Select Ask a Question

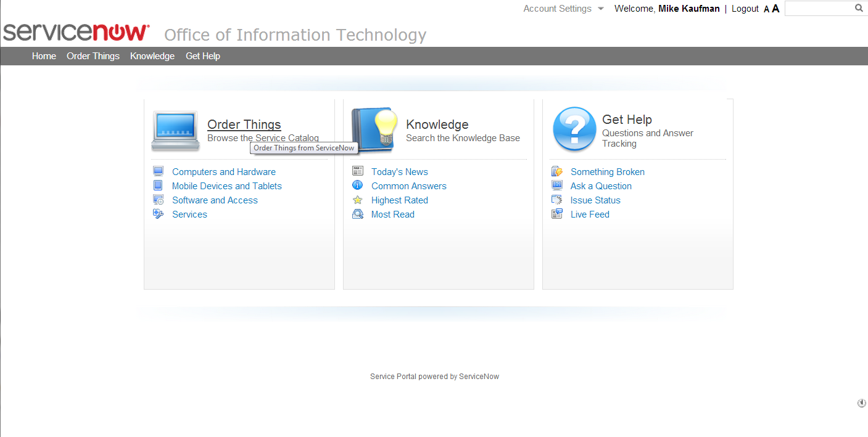[601, 186]
